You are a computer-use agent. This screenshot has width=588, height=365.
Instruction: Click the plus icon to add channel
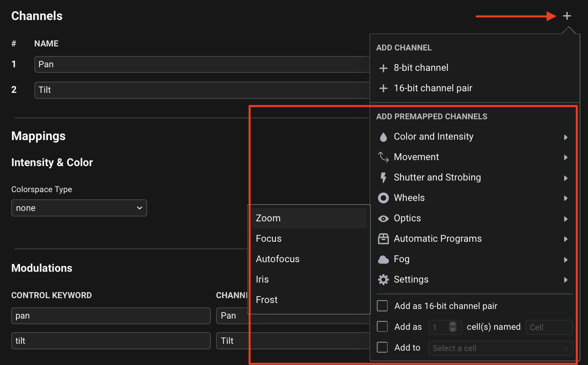pos(567,16)
